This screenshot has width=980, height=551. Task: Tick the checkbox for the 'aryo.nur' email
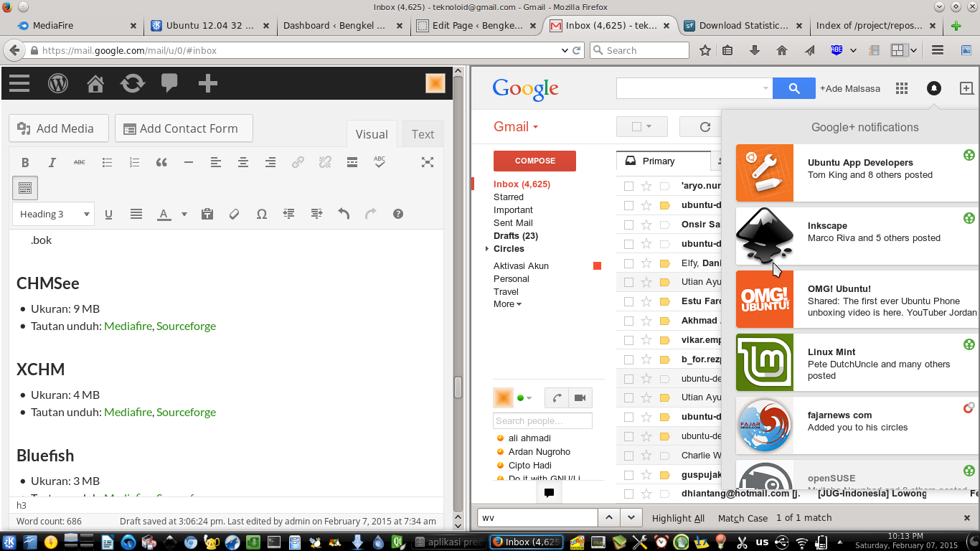pos(628,186)
